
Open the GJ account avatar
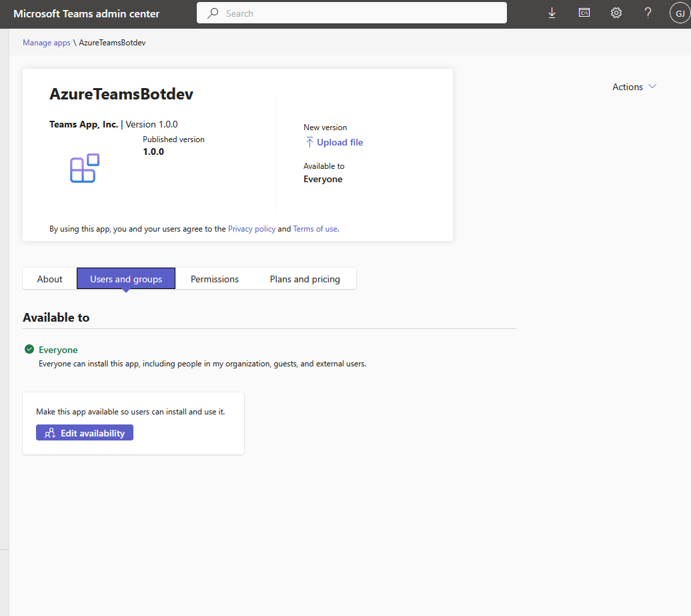[x=680, y=13]
